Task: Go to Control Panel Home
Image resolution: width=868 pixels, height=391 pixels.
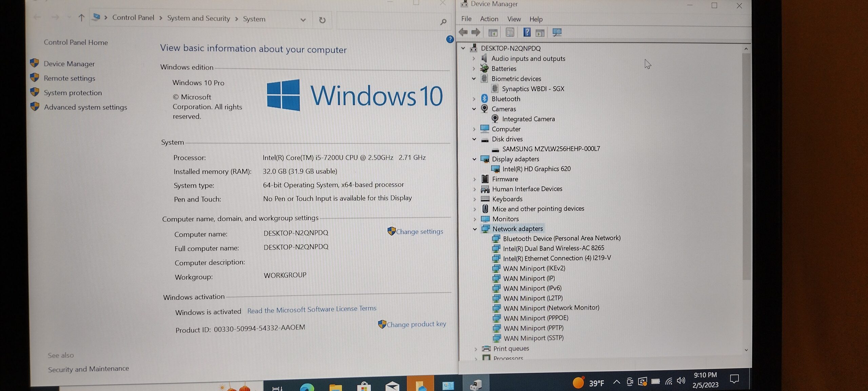Action: pyautogui.click(x=76, y=42)
